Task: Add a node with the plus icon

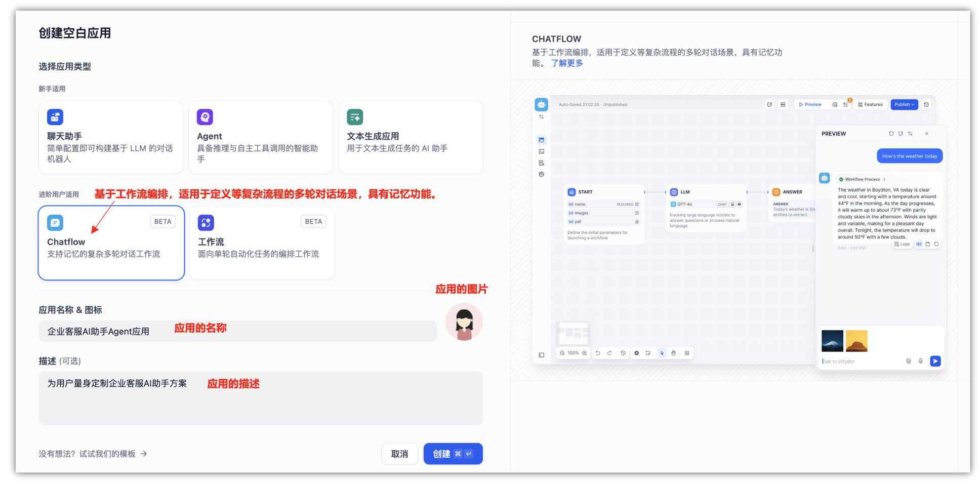Action: (x=637, y=353)
